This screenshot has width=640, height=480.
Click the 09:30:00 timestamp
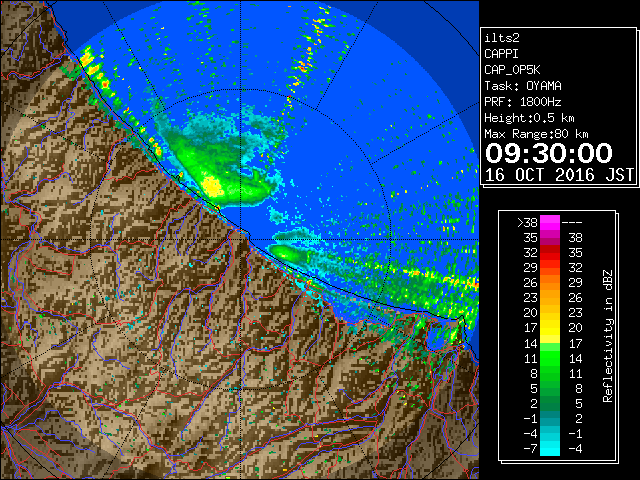549,153
